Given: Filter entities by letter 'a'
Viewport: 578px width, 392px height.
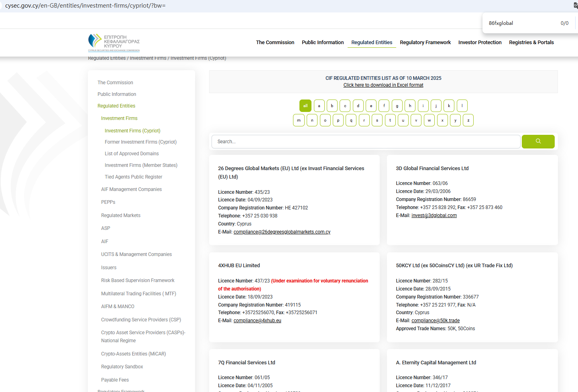Looking at the screenshot, I should click(x=319, y=106).
